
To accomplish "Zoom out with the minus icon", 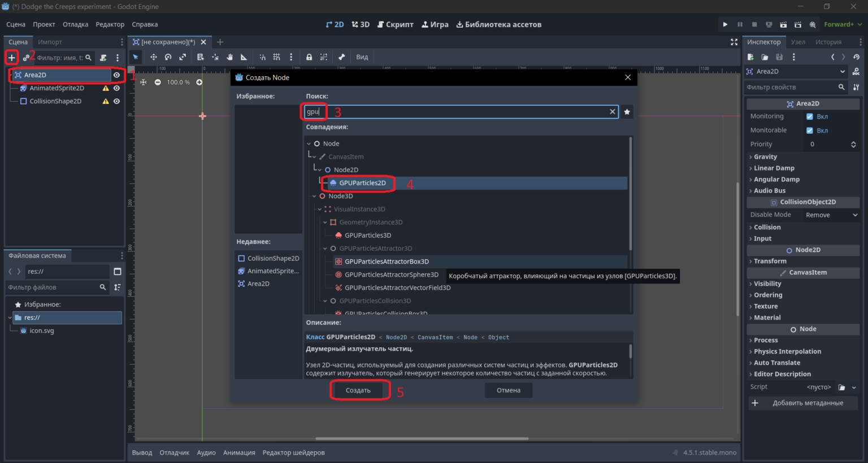I will (158, 82).
